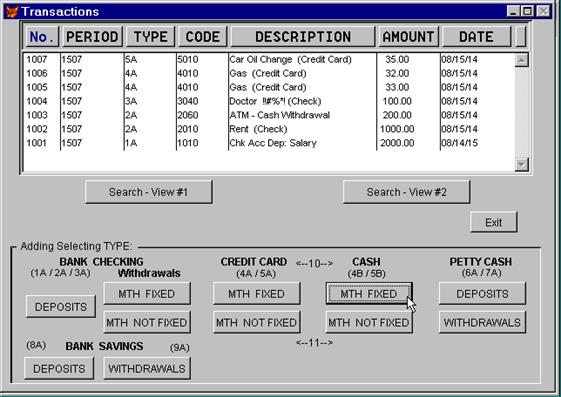561x397 pixels.
Task: Click the code 2010 cell
Action: [188, 129]
